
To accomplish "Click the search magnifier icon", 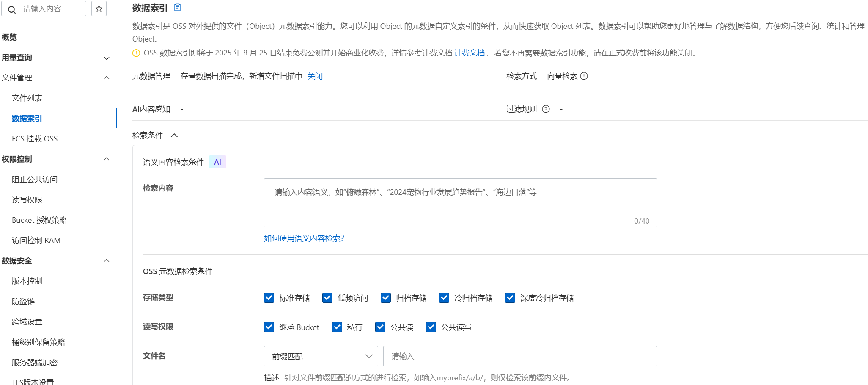I will [12, 9].
